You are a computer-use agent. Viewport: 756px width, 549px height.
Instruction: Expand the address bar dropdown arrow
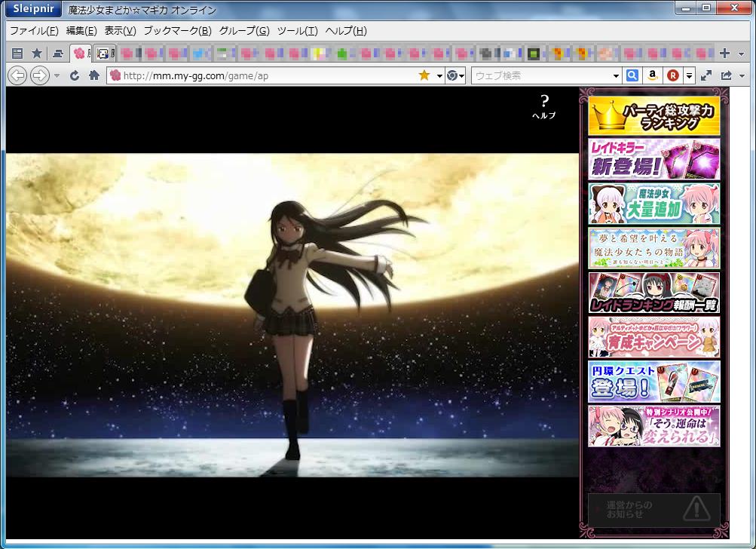[439, 75]
